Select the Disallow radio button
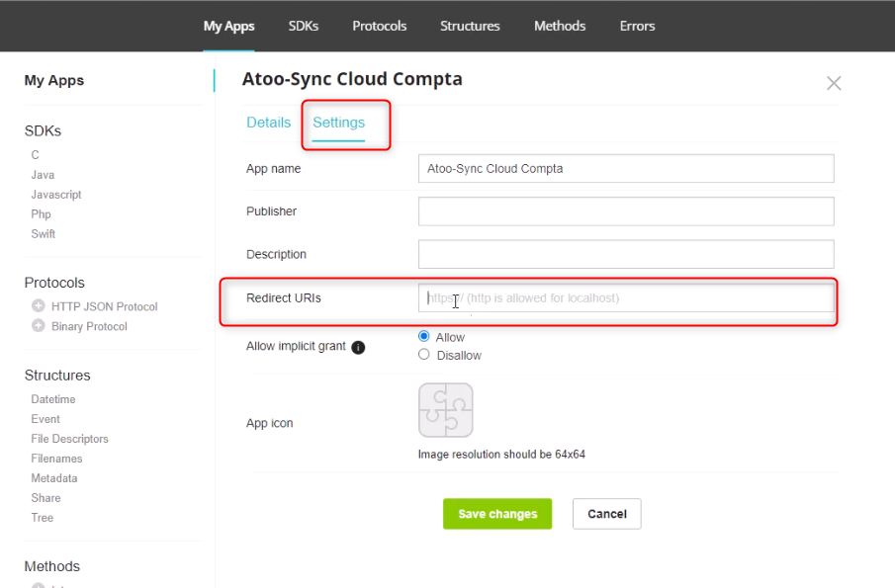 423,355
